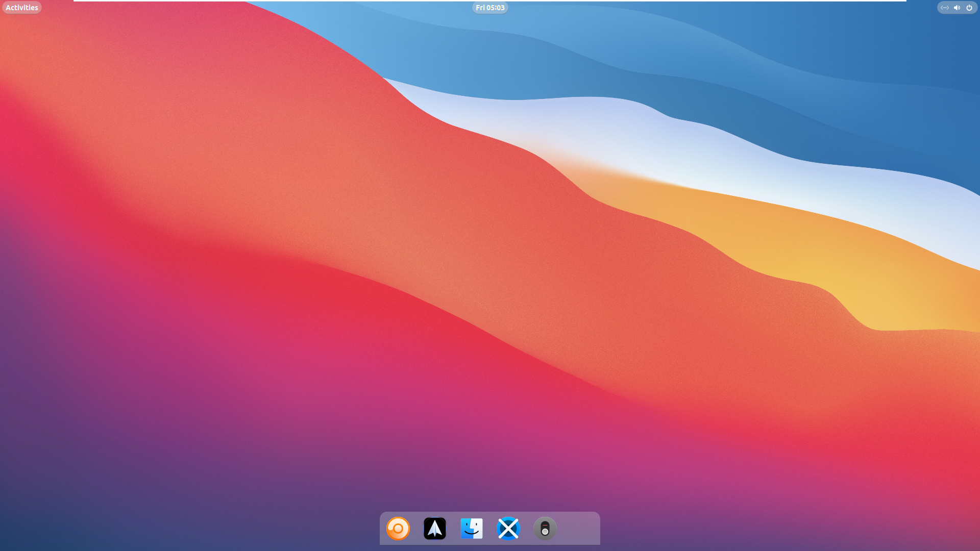The image size is (980, 551).
Task: Open the grey toggle-switch Tweaks app in the dock
Action: [x=545, y=529]
